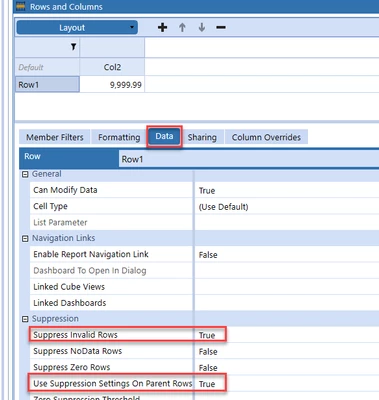Move item down with down arrow
The width and height of the screenshot is (379, 400).
[202, 27]
